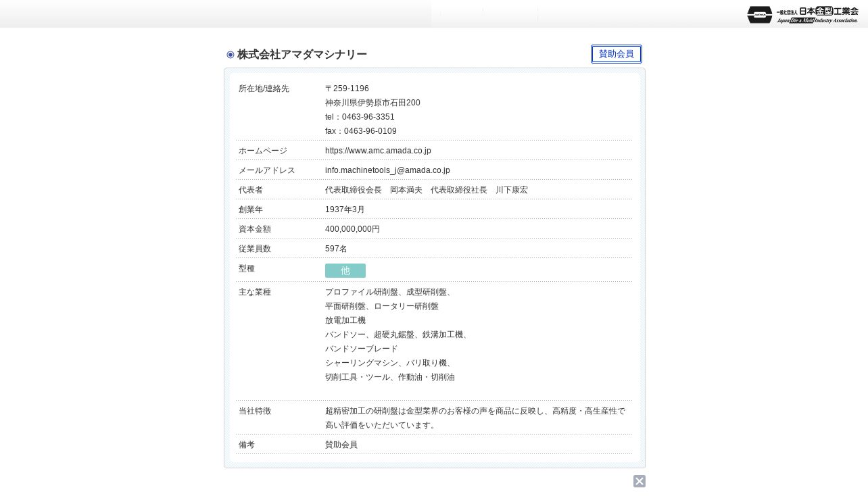Click the company feature text starting with 超精密加工の研削盤
Screen dimensions: 868x496
click(x=475, y=418)
